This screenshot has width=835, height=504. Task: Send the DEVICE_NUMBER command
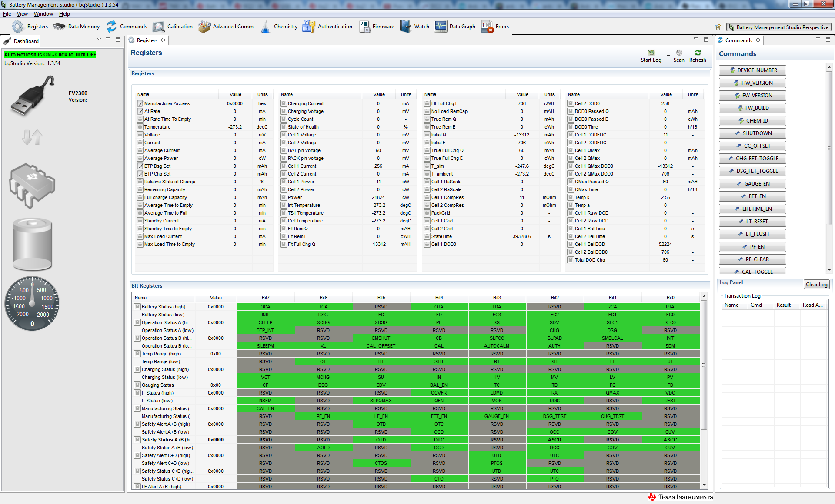(752, 70)
